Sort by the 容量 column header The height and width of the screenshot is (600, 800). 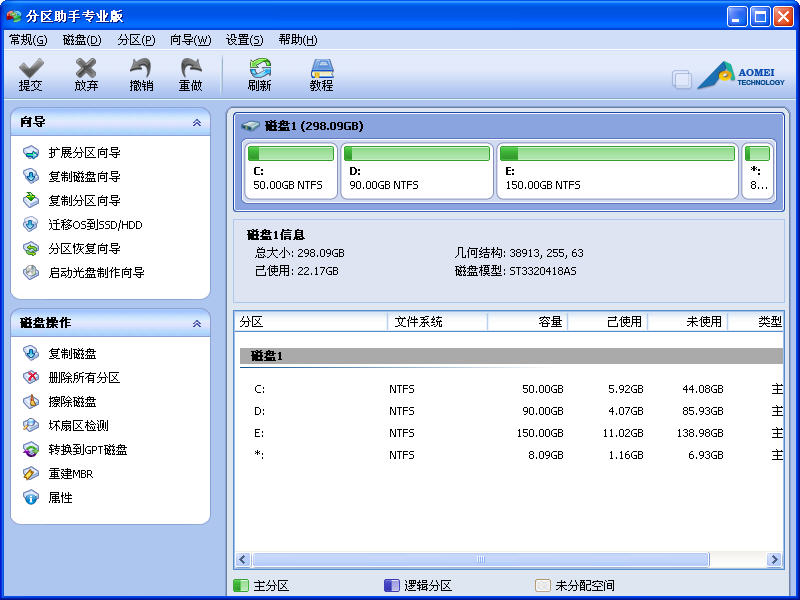pos(527,322)
